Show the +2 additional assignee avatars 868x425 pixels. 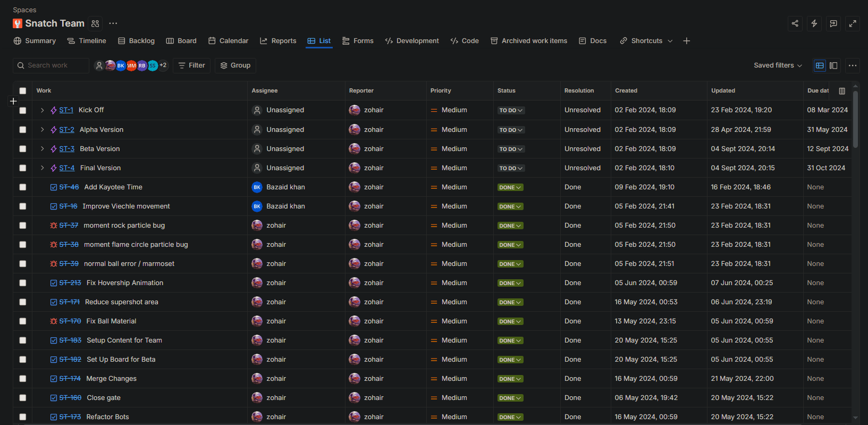[x=163, y=65]
